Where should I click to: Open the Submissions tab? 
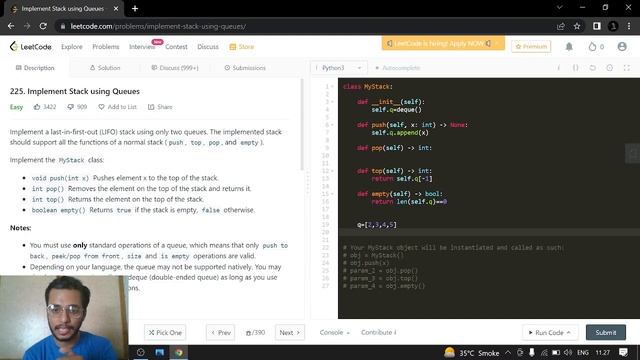pos(245,68)
